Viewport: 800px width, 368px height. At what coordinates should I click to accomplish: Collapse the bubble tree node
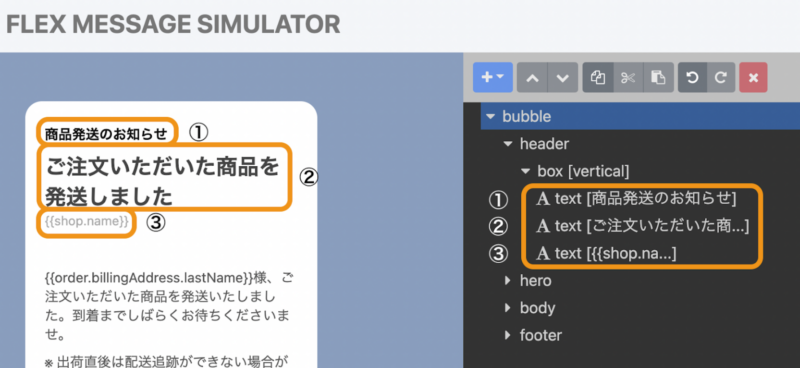490,116
